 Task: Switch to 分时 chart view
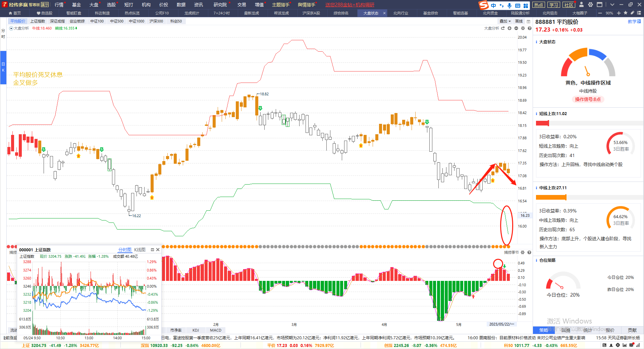[x=3, y=34]
